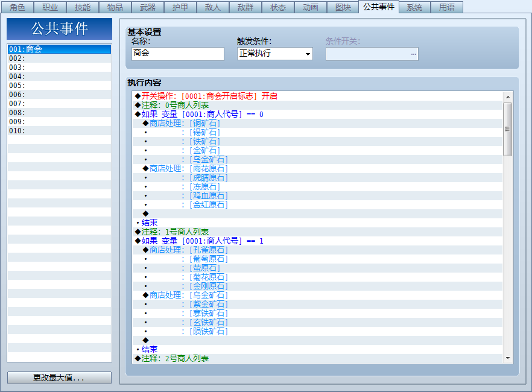532x392 pixels.
Task: Click scrollbar up arrow in 执行内容
Action: tap(508, 97)
